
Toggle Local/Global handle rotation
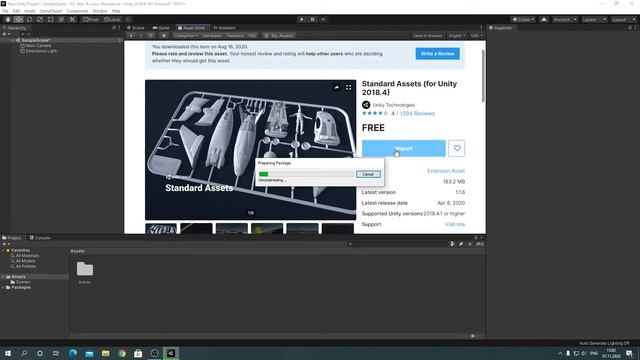111,20
